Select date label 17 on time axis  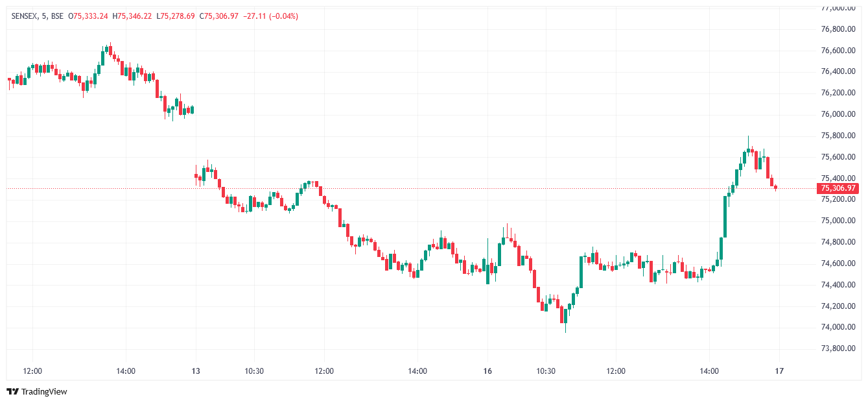780,371
